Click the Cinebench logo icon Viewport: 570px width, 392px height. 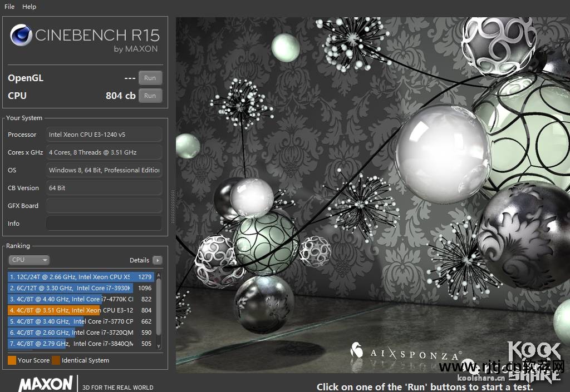pos(21,35)
